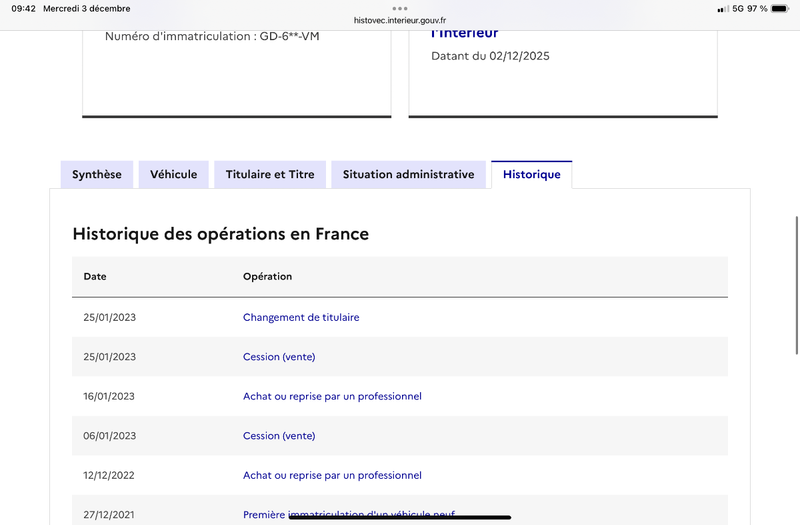Click Première immatriculation d'un véhicule neuf
This screenshot has height=525, width=800.
pos(348,514)
